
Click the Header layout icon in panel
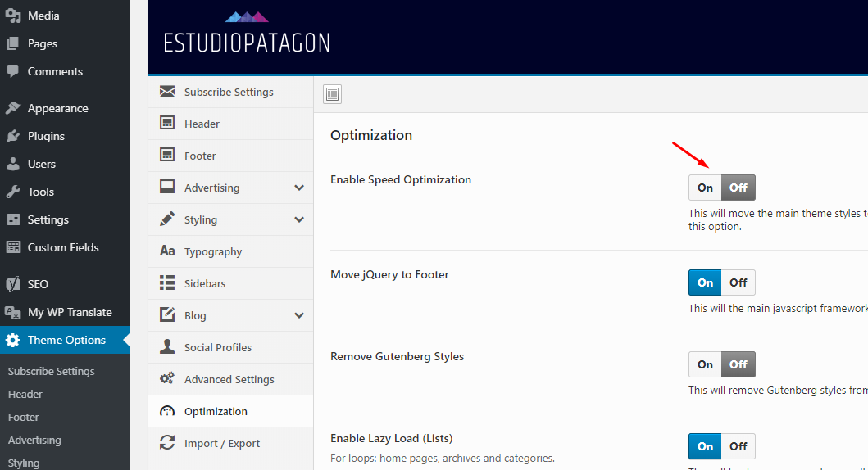pyautogui.click(x=167, y=123)
